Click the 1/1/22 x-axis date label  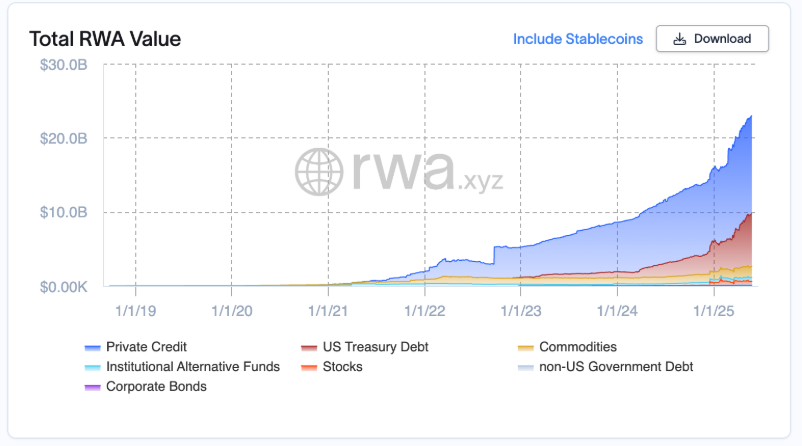[425, 312]
